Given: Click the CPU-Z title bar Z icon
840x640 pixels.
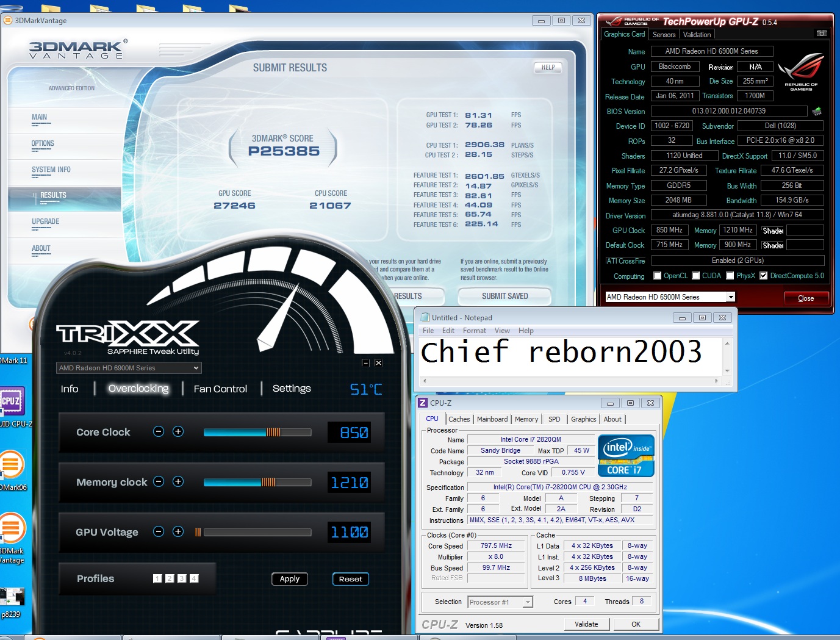Looking at the screenshot, I should click(x=423, y=403).
